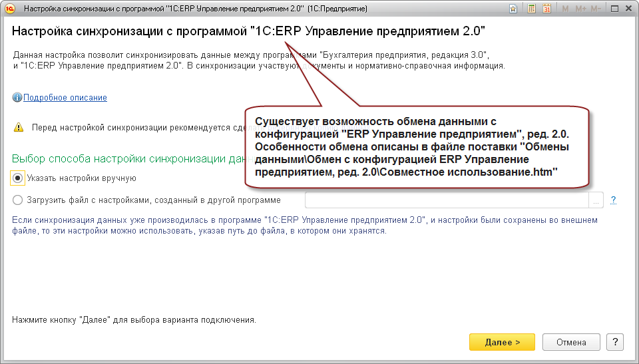
Task: Click text "Нажмите кнопку "Далее" для выбора варианта подключения."
Action: click(x=134, y=320)
